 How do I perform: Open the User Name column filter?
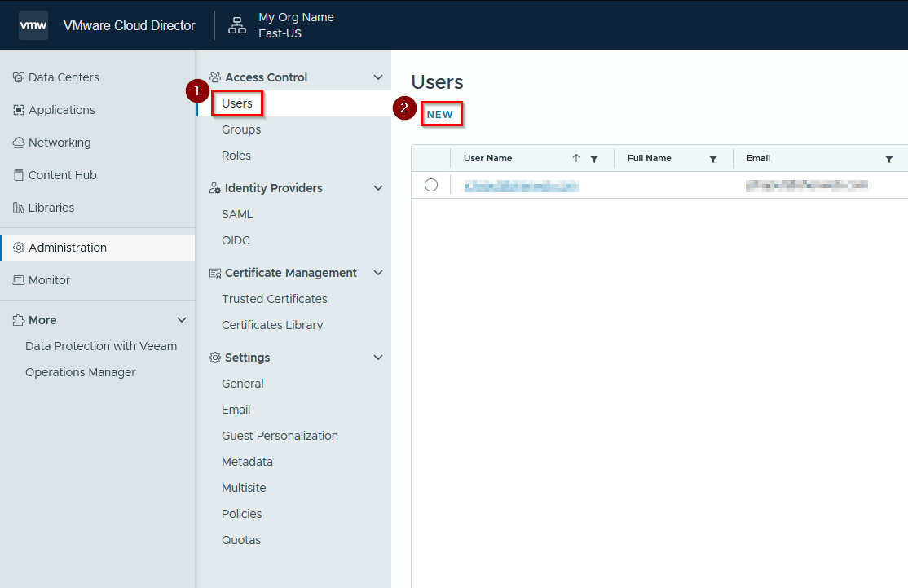pyautogui.click(x=594, y=159)
